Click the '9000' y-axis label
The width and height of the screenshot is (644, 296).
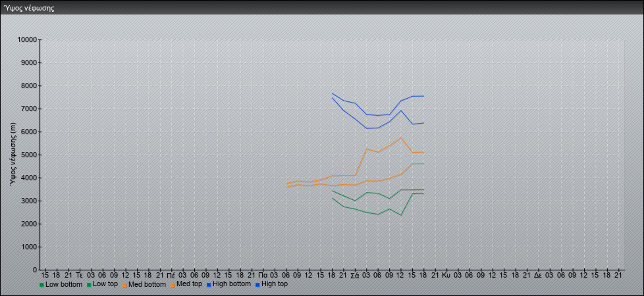29,62
